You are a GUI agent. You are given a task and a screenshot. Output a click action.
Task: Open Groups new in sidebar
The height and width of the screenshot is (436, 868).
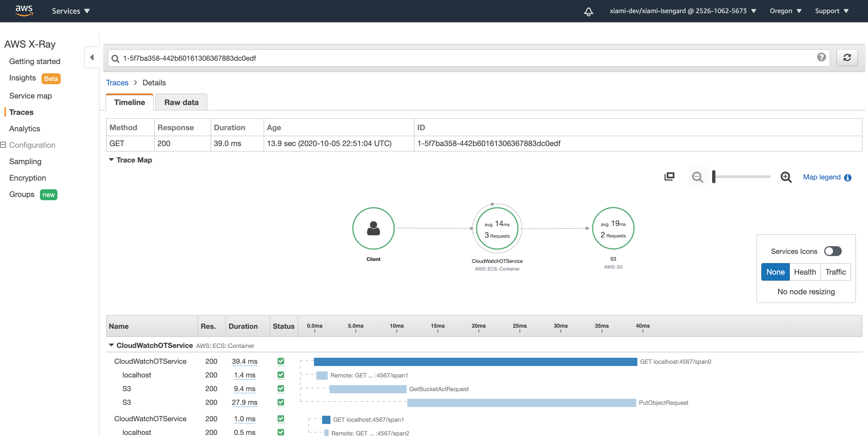tap(33, 194)
